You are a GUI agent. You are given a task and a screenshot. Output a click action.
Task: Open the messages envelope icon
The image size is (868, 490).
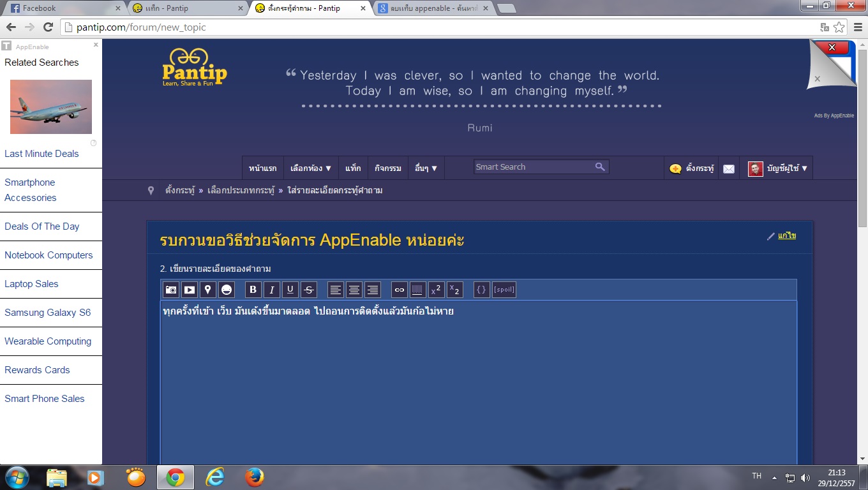pyautogui.click(x=729, y=169)
